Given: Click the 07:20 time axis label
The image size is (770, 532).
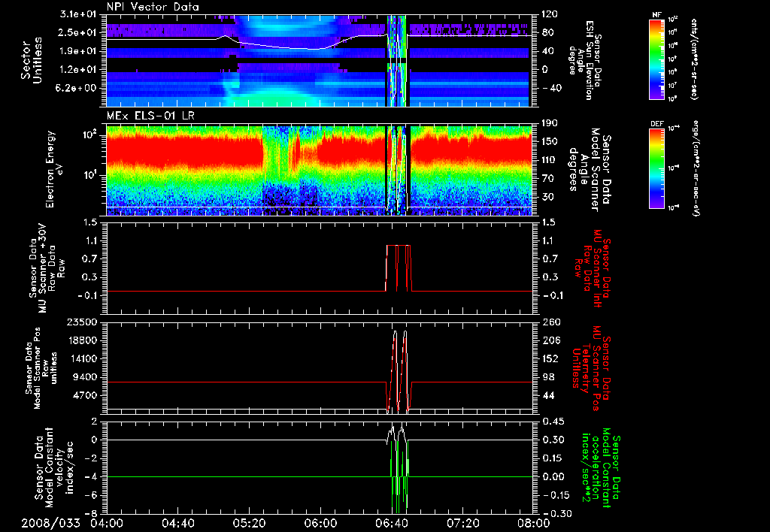Looking at the screenshot, I should (x=462, y=523).
